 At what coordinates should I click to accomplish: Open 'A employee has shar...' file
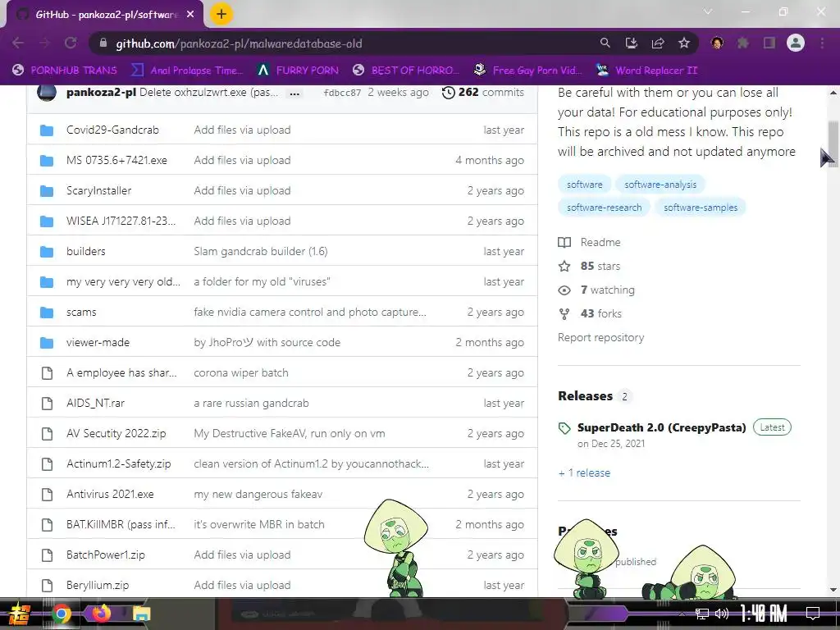[x=121, y=373]
